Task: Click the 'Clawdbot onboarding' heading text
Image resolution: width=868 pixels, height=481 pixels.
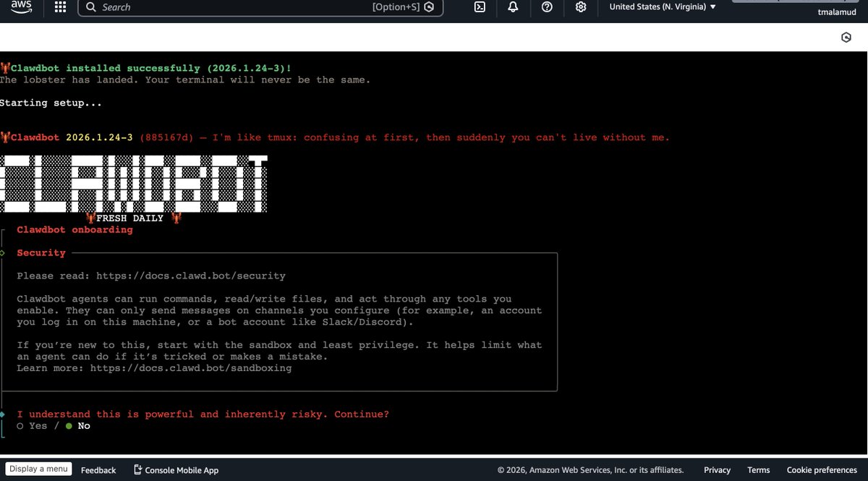Action: (75, 229)
